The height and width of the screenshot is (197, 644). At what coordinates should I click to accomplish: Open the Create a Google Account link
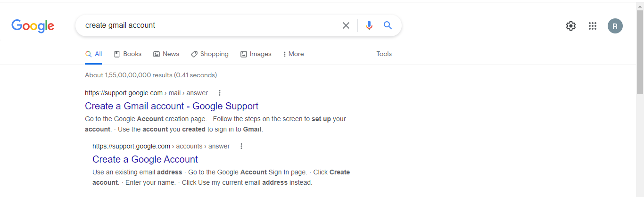pos(145,159)
